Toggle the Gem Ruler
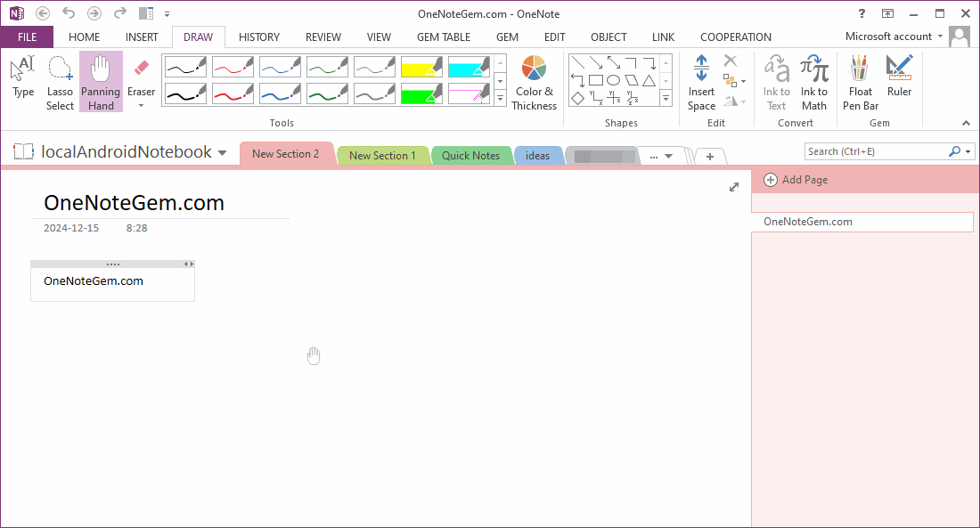This screenshot has height=528, width=980. [899, 77]
